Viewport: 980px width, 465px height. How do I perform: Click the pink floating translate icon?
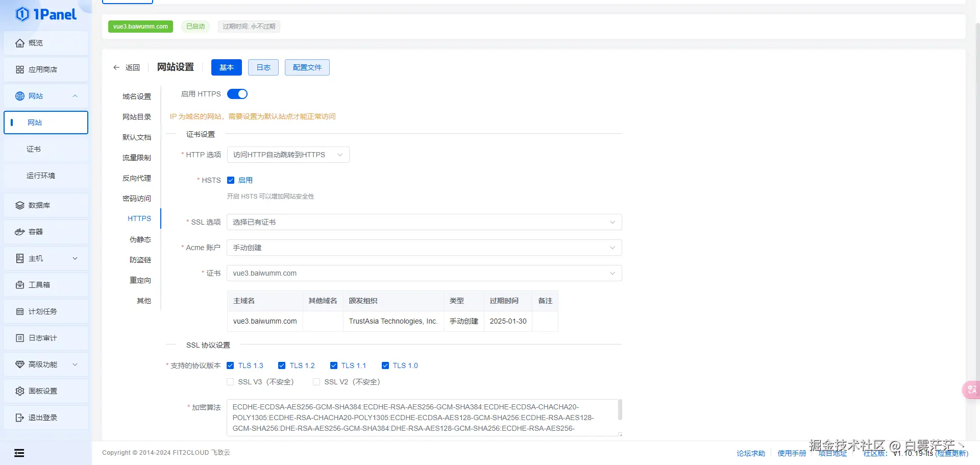[x=971, y=390]
